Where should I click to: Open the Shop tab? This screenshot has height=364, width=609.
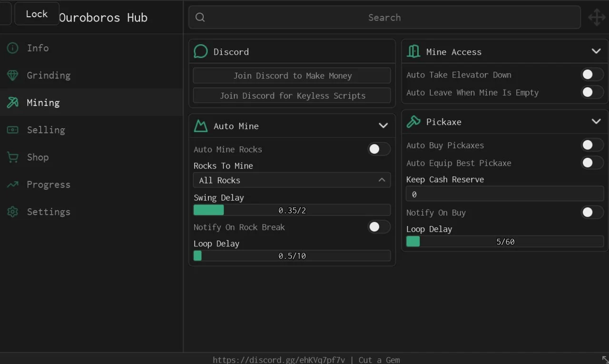click(x=91, y=157)
